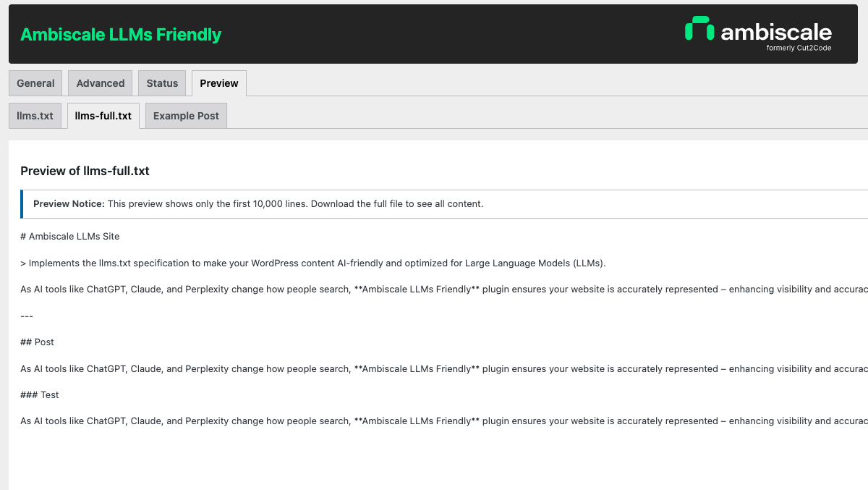The height and width of the screenshot is (490, 868).
Task: Click the paragraph directly below "### Test"
Action: (x=434, y=421)
